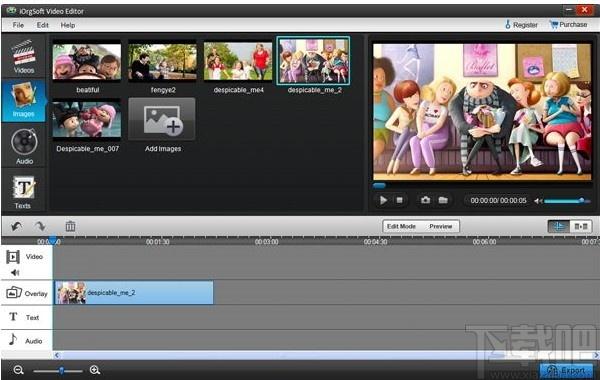Select despicable_me_2 clip on Overlay track

click(x=134, y=293)
